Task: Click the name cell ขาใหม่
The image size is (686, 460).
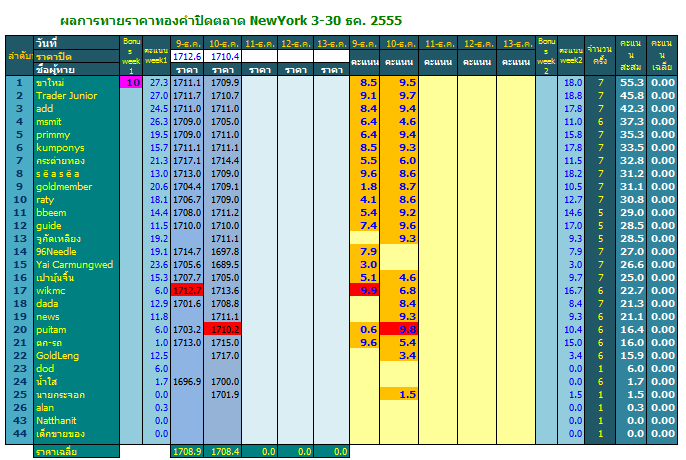Action: (x=77, y=82)
